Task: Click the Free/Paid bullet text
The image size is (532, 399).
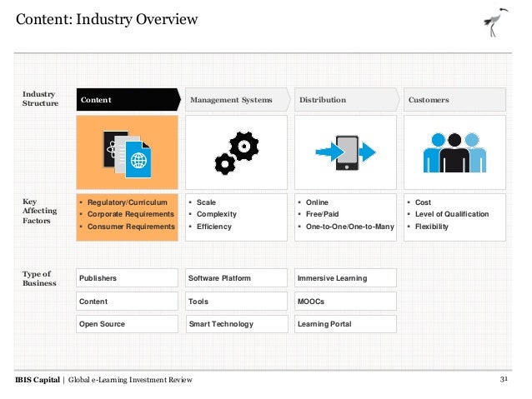Action: [323, 214]
